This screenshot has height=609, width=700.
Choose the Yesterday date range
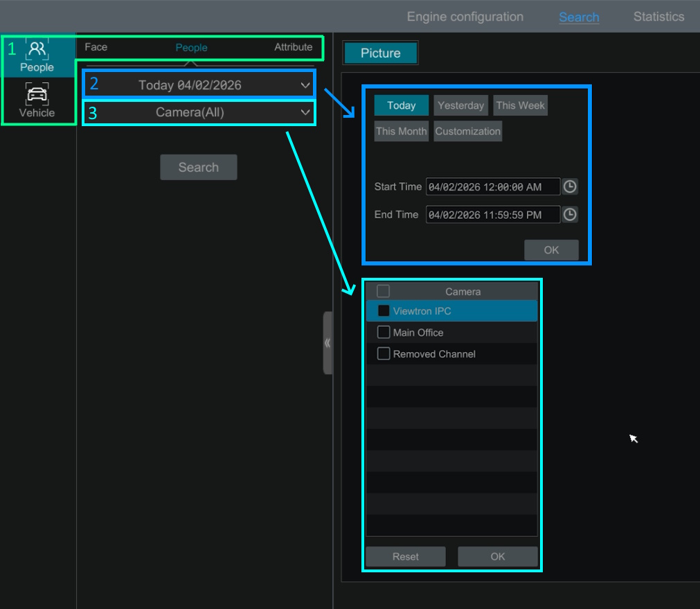click(461, 105)
